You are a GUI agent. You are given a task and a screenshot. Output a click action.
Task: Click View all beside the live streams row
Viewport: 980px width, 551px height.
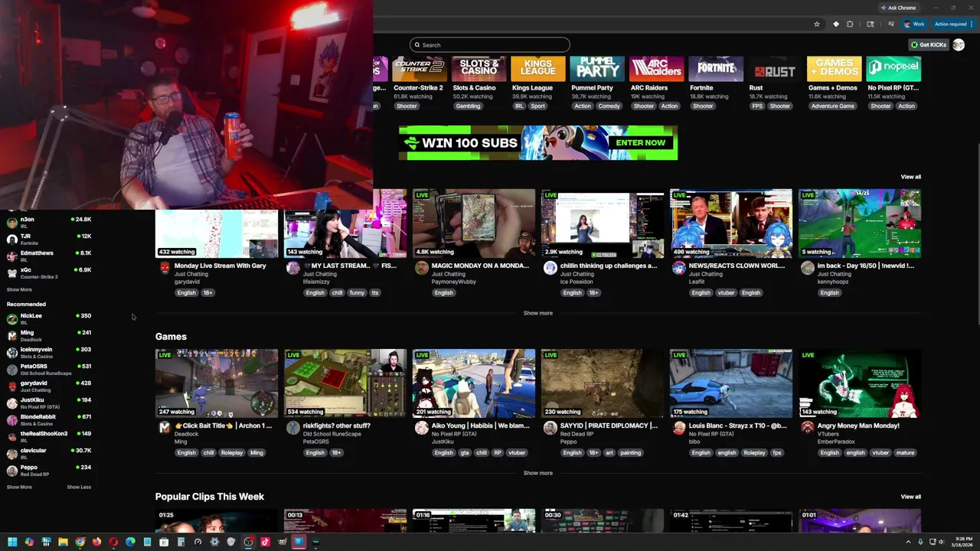click(910, 177)
